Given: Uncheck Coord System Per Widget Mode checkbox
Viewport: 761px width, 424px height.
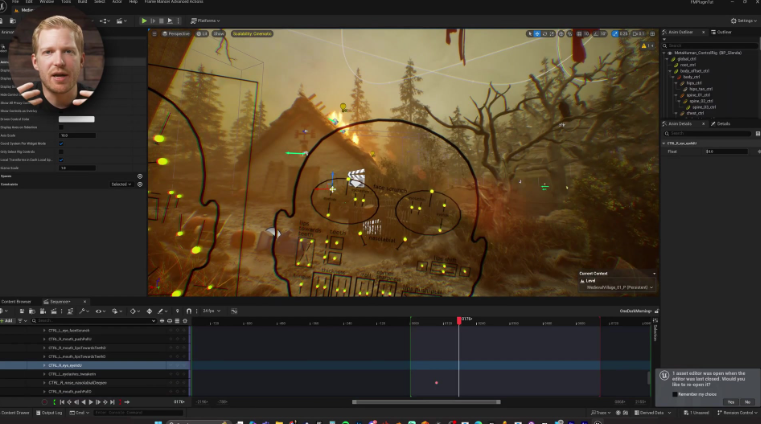Looking at the screenshot, I should (61, 144).
